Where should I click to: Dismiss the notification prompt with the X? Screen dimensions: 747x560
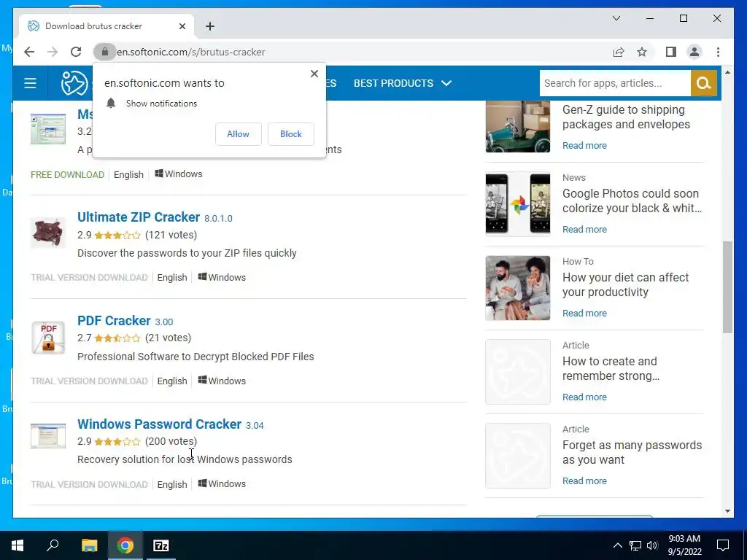[314, 74]
